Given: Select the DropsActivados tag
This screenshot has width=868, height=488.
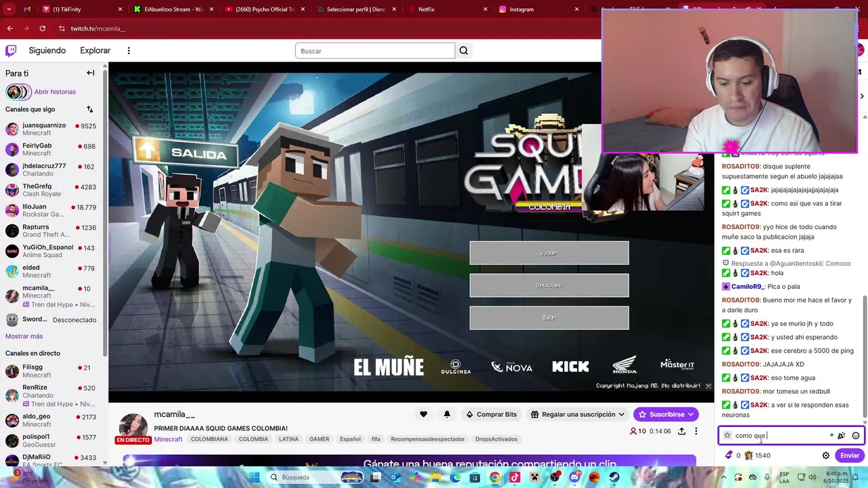Looking at the screenshot, I should coord(496,439).
